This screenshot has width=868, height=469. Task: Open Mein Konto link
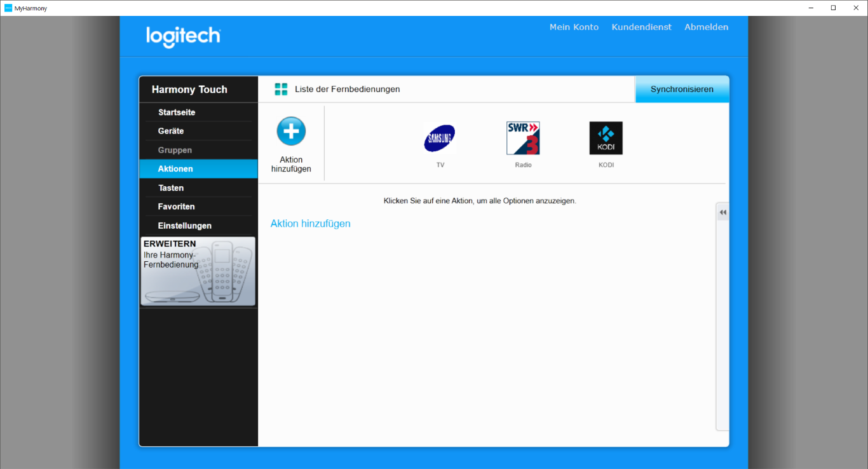point(574,27)
